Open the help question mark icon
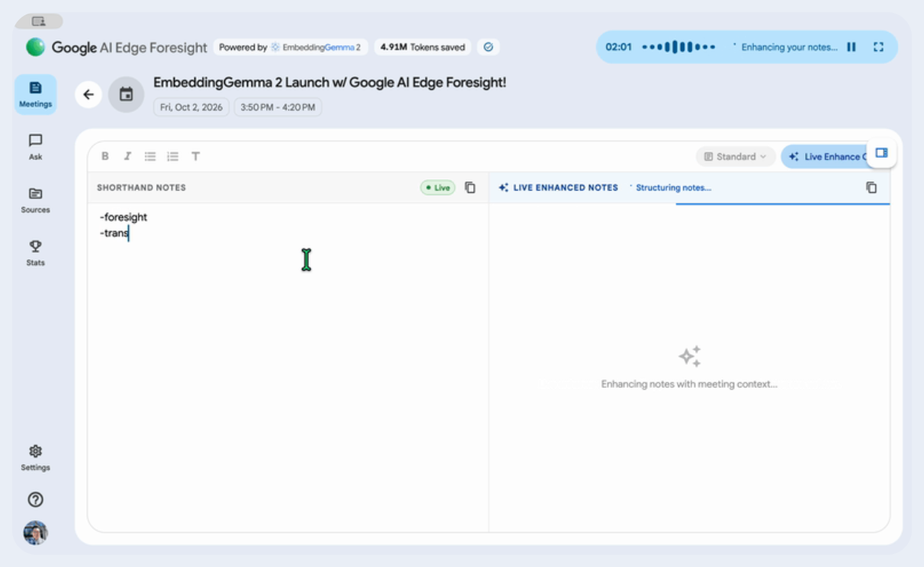 (35, 500)
